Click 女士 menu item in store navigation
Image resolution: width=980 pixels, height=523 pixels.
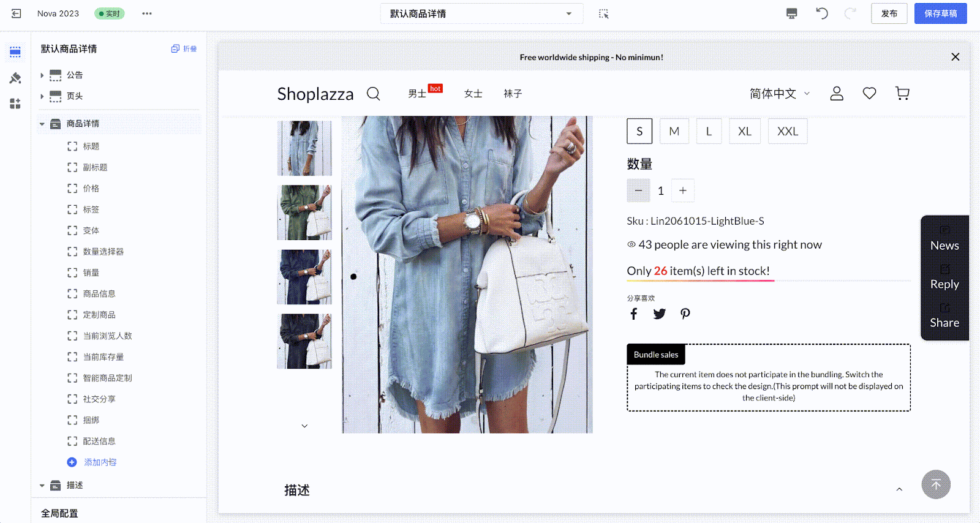[473, 94]
